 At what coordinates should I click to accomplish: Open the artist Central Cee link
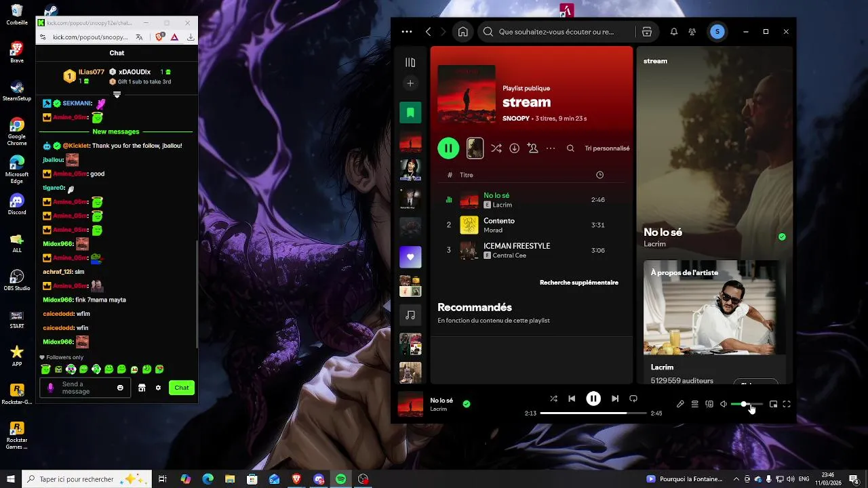point(509,256)
